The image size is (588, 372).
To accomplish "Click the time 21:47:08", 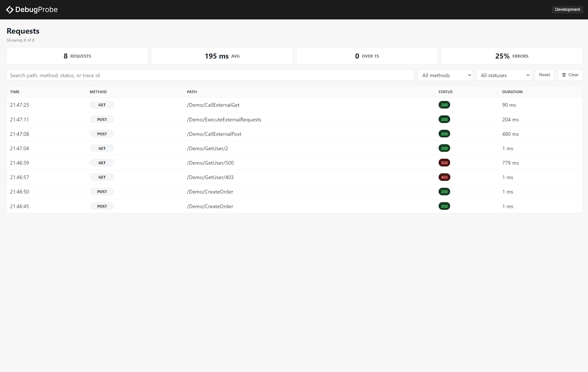I will pyautogui.click(x=19, y=134).
